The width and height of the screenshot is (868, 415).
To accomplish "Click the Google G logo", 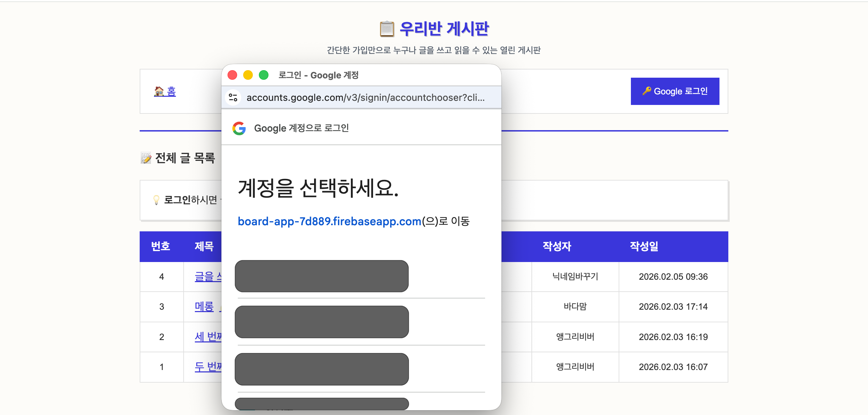I will tap(239, 128).
